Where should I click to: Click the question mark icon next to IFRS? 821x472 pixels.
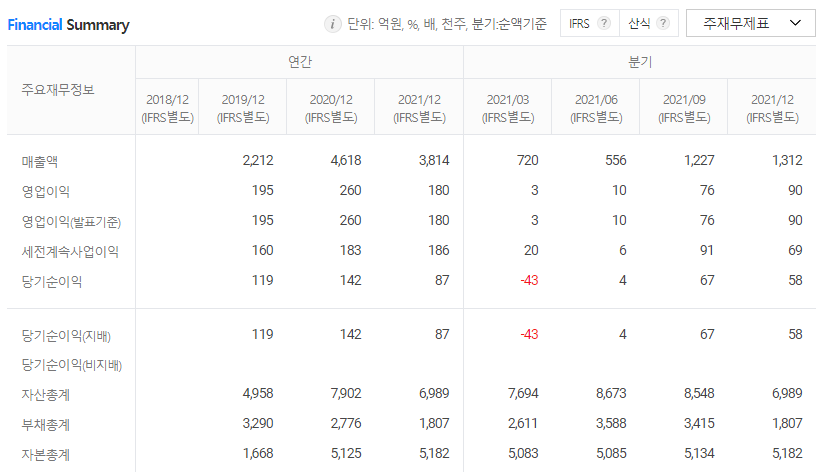[x=604, y=24]
